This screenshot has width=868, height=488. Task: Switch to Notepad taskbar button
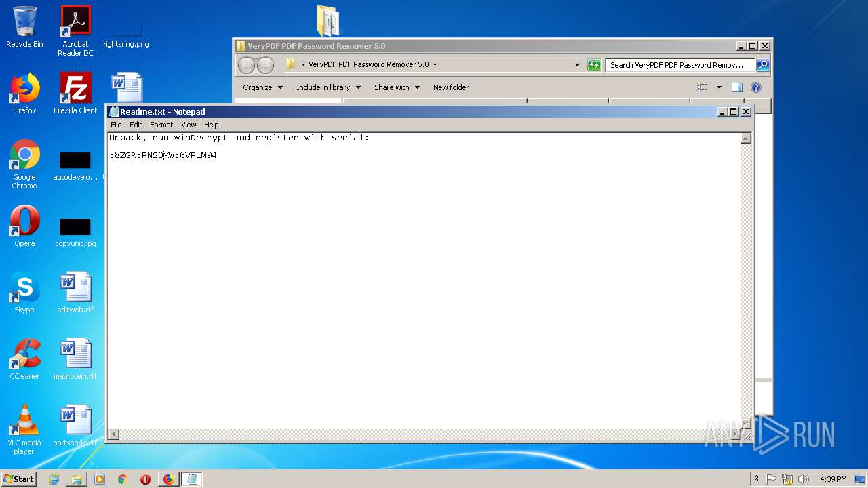192,479
